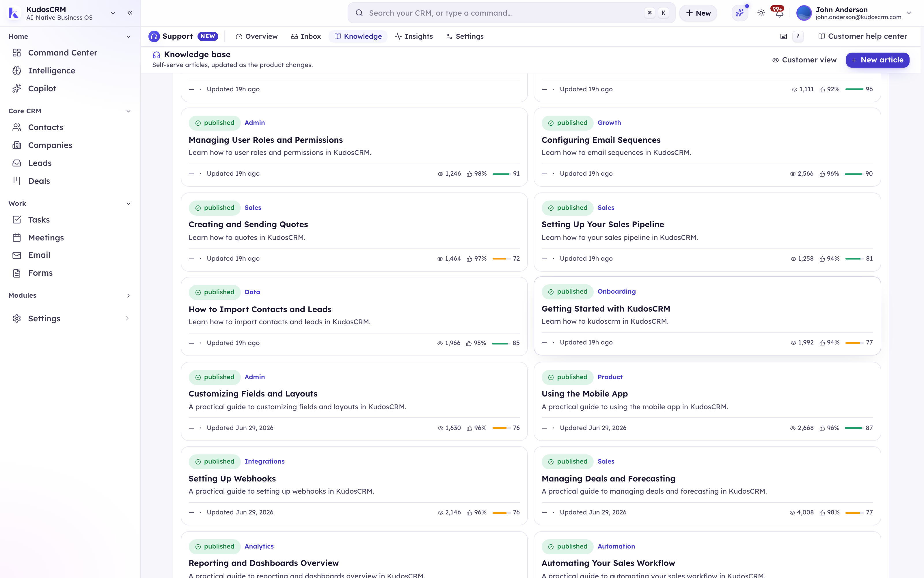Expand the sidebar Settings arrow
The height and width of the screenshot is (578, 924).
127,318
